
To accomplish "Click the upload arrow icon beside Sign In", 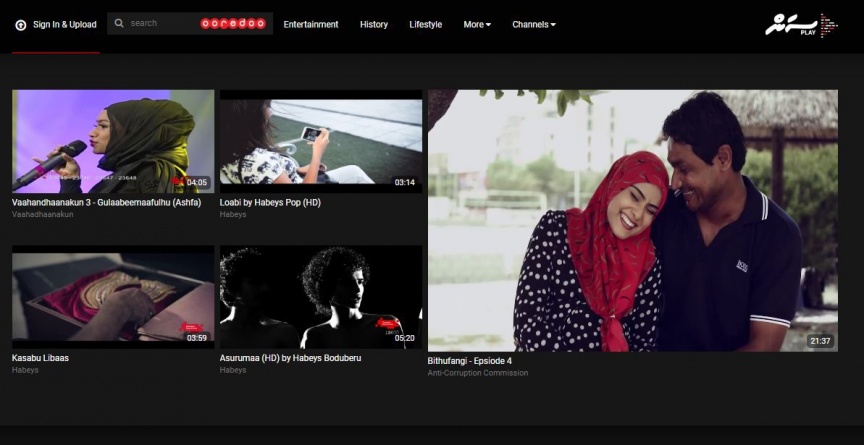I will 20,24.
